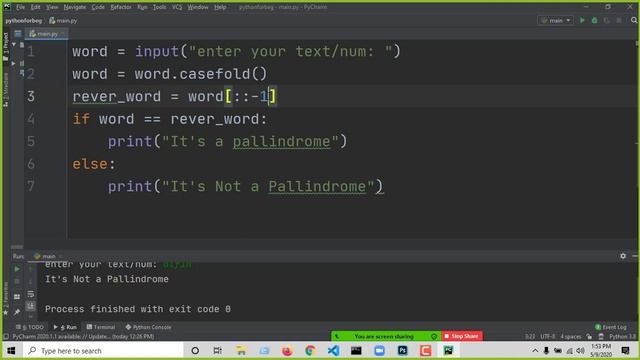Expand the first project tree node

14,44
